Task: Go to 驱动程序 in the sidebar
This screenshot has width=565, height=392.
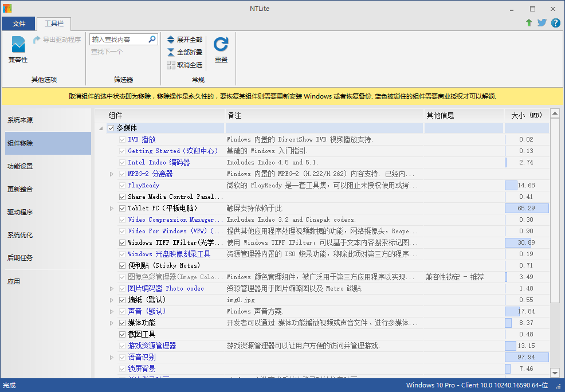Action: tap(20, 212)
